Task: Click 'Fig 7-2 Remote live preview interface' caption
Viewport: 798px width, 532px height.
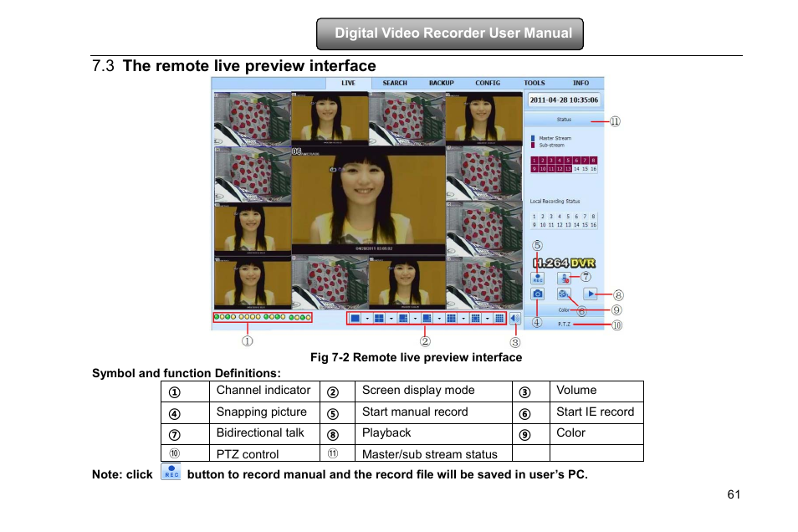Action: (x=417, y=357)
